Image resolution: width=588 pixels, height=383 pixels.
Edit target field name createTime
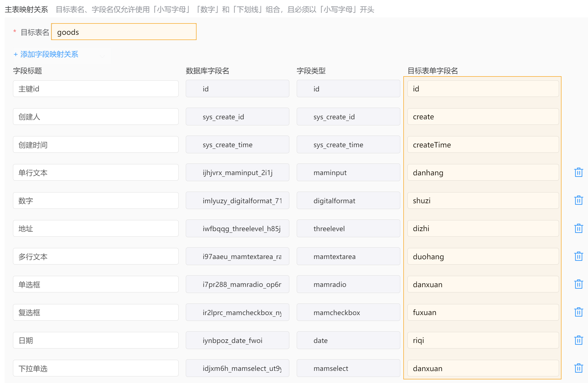pos(483,145)
